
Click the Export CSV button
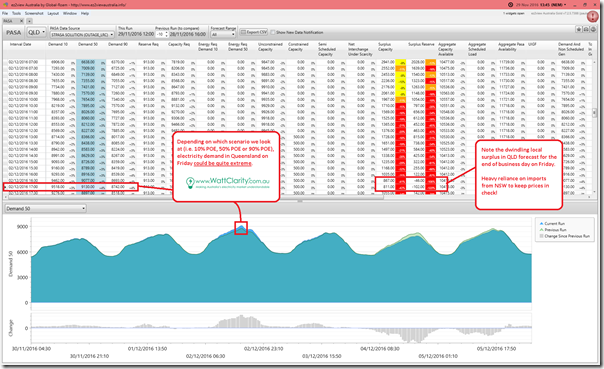point(253,32)
